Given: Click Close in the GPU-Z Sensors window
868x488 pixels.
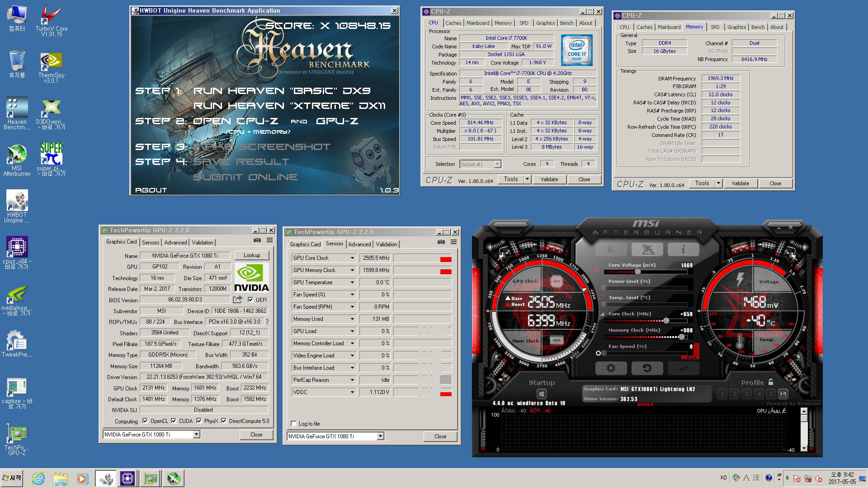Looking at the screenshot, I should click(x=440, y=436).
